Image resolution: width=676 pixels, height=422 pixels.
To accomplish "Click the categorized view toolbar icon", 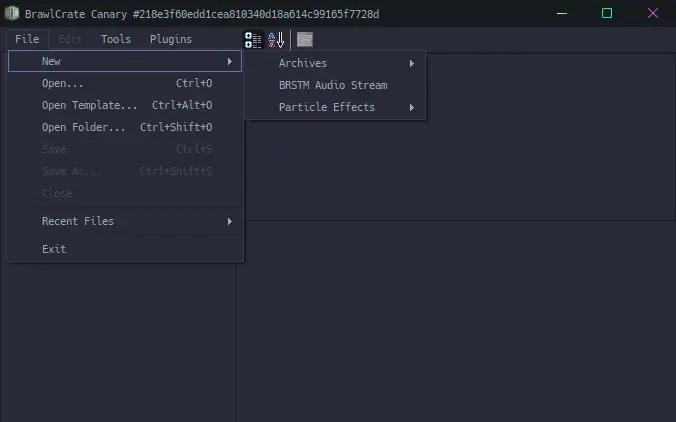I will [253, 40].
